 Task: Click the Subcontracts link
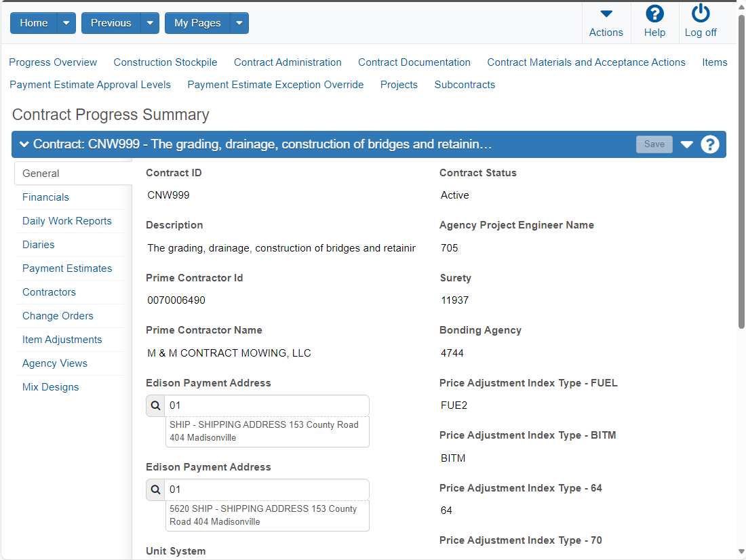(465, 85)
